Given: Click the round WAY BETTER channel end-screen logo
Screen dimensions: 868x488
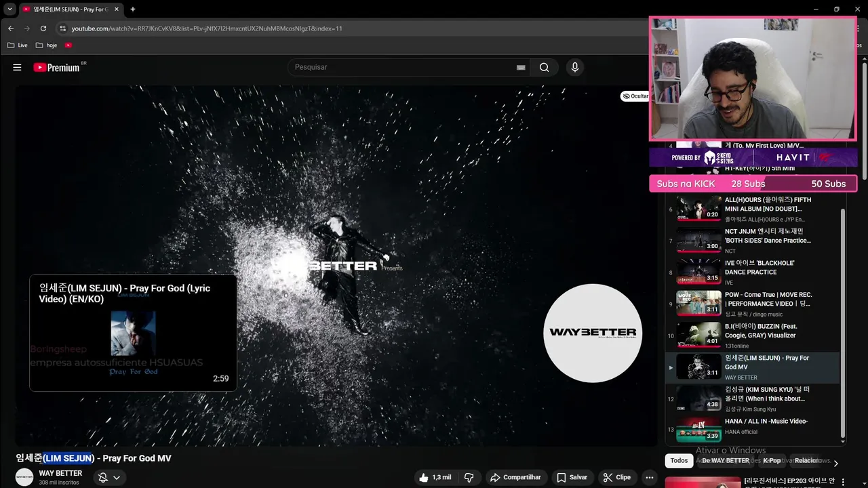Looking at the screenshot, I should pos(593,333).
